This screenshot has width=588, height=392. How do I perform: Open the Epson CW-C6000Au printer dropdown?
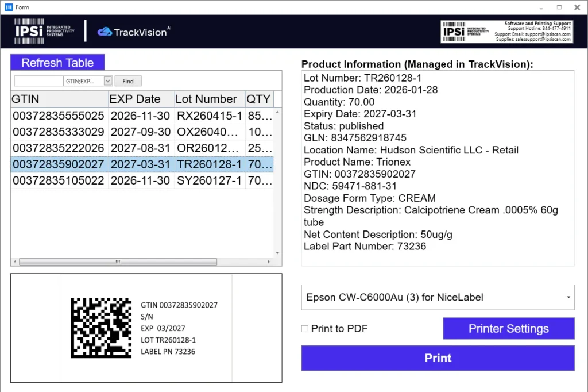pyautogui.click(x=438, y=297)
